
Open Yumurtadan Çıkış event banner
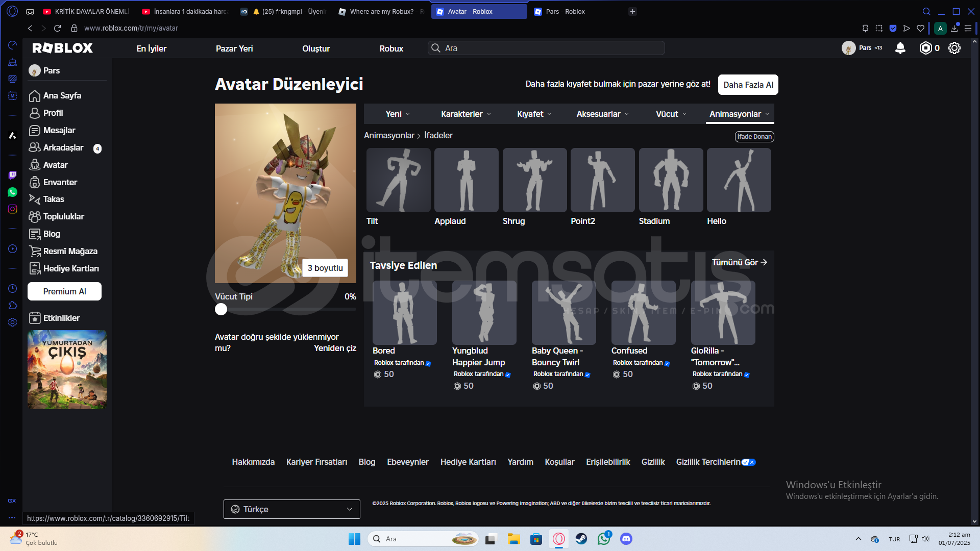(67, 369)
